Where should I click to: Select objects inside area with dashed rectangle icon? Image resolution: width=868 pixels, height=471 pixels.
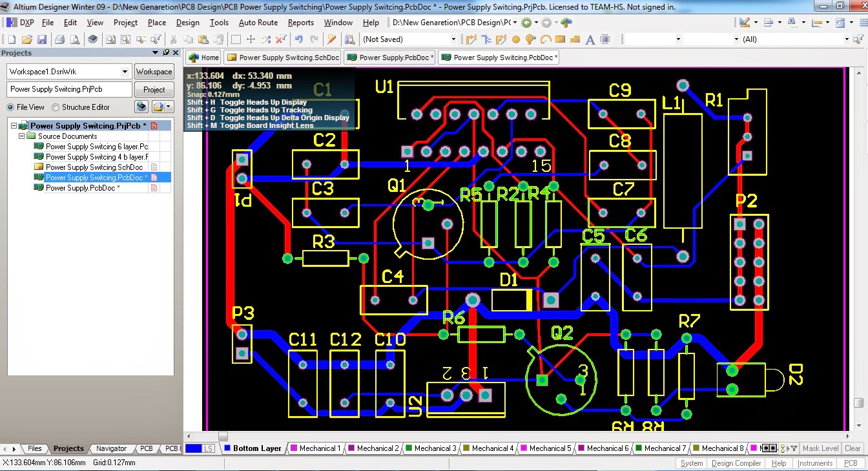pyautogui.click(x=236, y=39)
